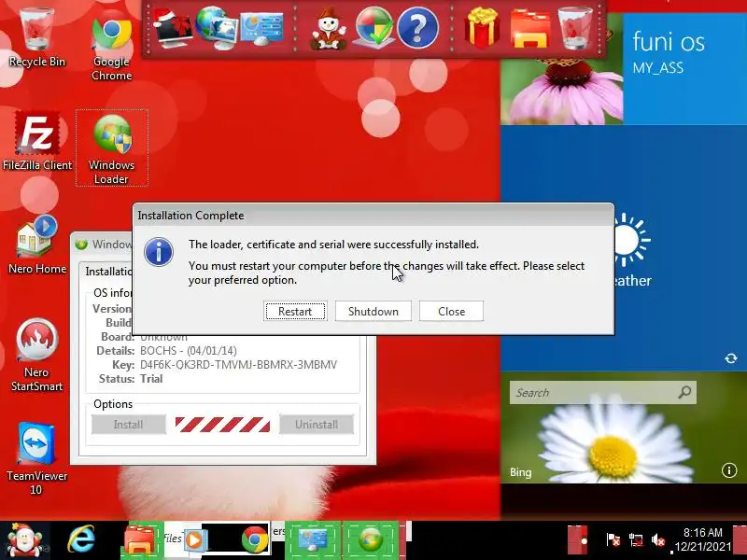
Task: Select the Installation tab in Windows Loader
Action: (x=107, y=271)
